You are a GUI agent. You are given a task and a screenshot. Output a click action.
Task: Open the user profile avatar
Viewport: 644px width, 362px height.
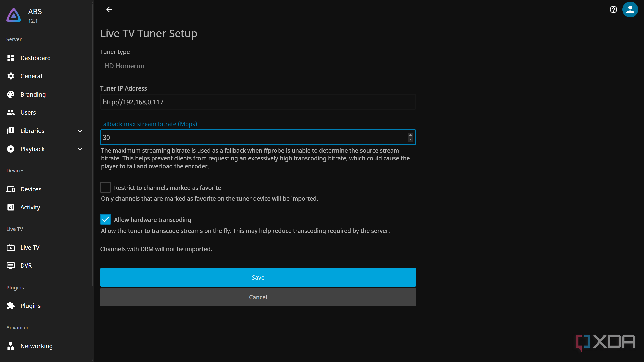coord(630,10)
